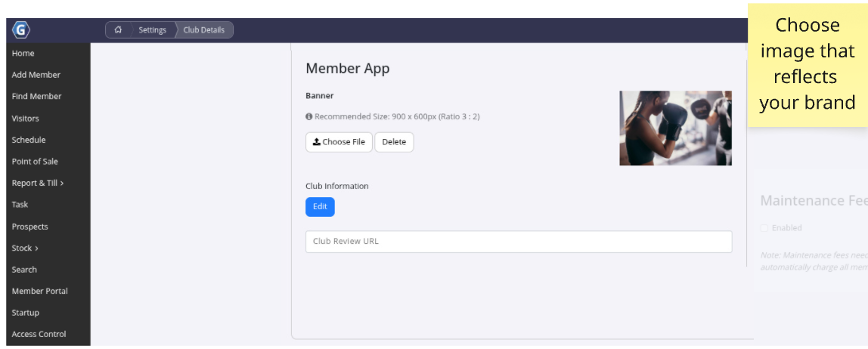Open Member Portal in sidebar
The image size is (868, 349).
tap(40, 291)
